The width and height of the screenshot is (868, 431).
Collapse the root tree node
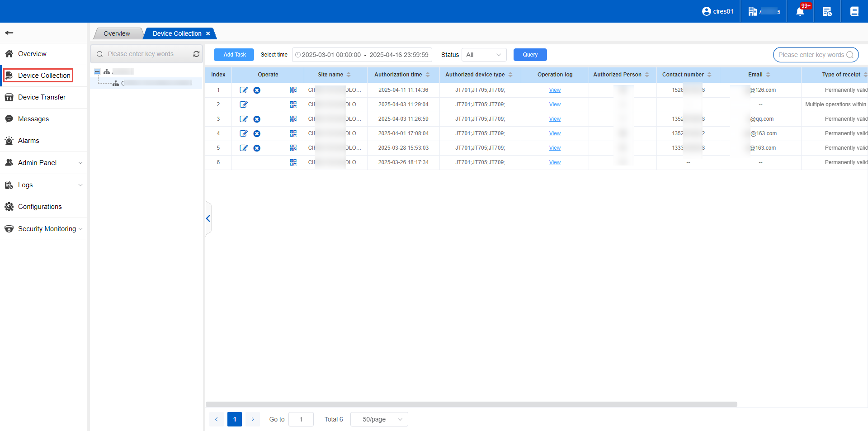point(97,71)
